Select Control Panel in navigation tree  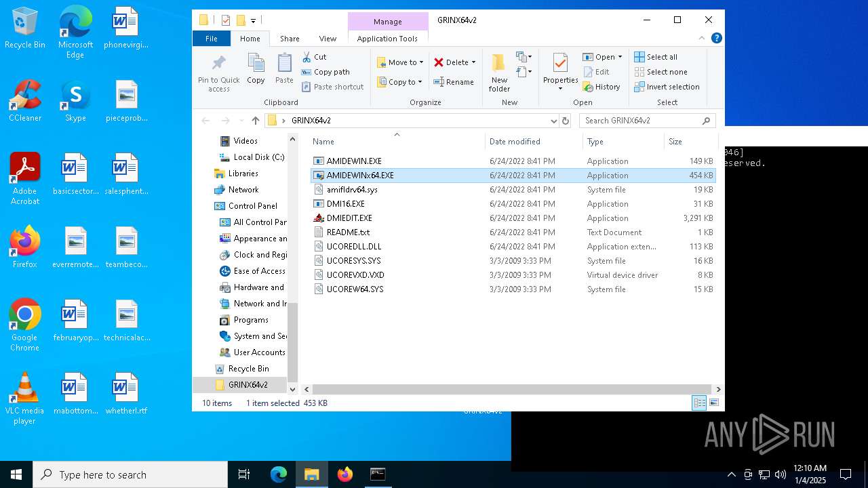(x=246, y=206)
